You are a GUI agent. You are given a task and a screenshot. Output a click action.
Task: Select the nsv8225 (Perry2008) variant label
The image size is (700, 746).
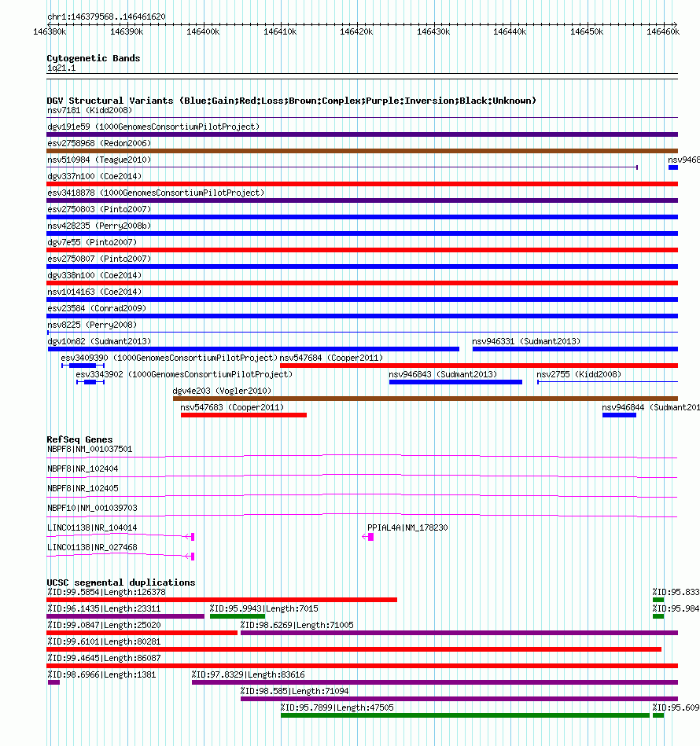tap(92, 325)
